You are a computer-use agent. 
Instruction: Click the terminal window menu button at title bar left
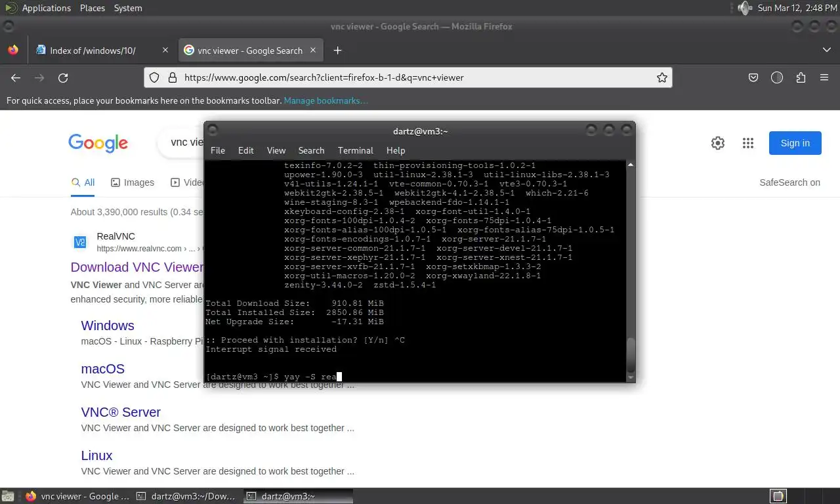213,131
